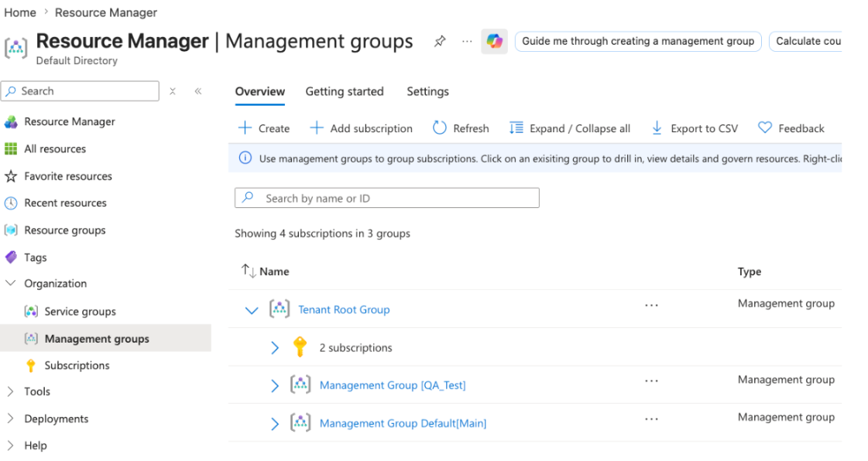Refresh the management groups list

click(461, 128)
